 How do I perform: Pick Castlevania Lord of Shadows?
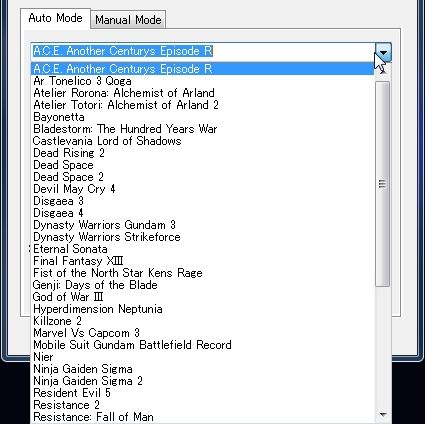tap(203, 141)
